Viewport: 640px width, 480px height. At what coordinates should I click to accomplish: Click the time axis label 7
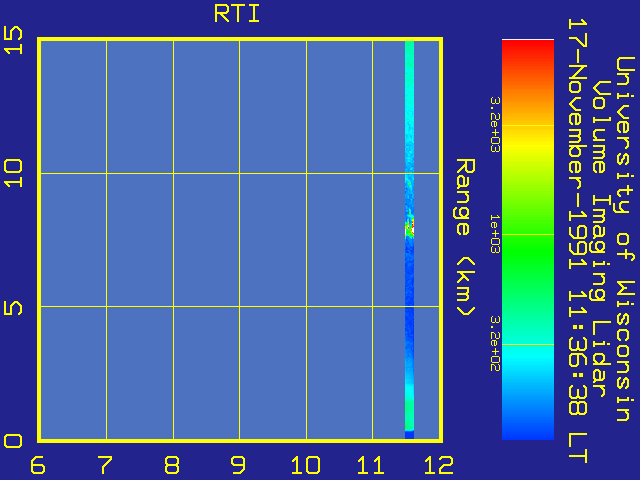[105, 465]
